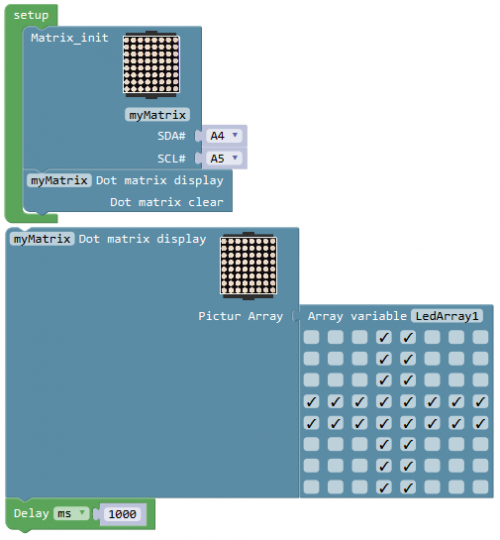
Task: Check row 8 column 1 LED checkbox
Action: click(x=311, y=487)
